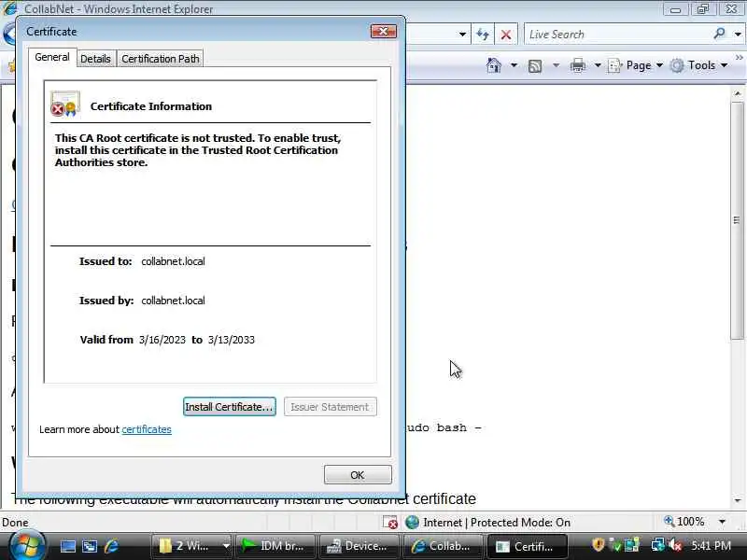Screen dimensions: 747x560
Task: Select the General tab
Action: (x=52, y=57)
